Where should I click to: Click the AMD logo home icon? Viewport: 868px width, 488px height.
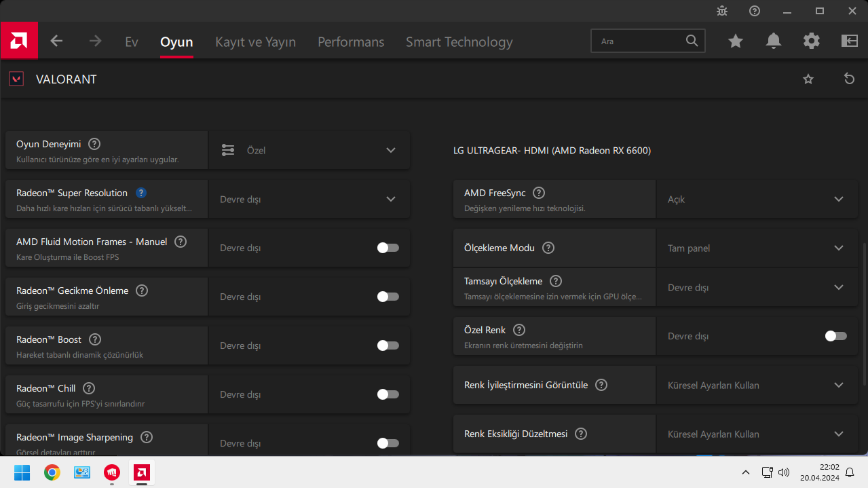click(x=19, y=41)
